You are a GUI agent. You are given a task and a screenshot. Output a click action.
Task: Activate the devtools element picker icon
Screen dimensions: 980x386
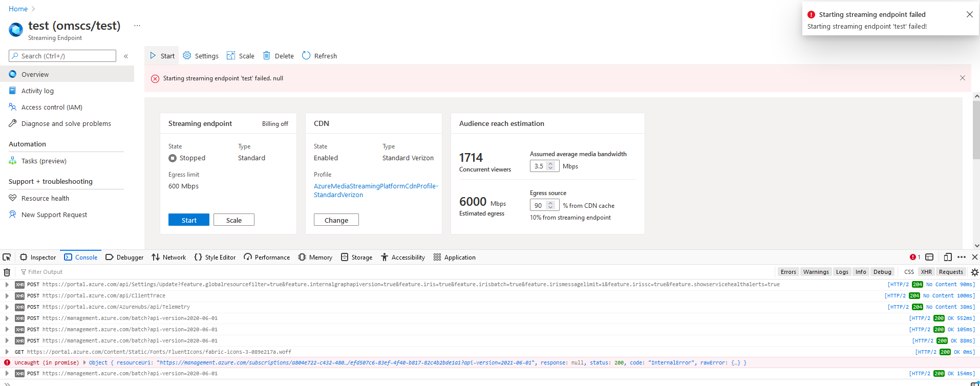point(7,257)
